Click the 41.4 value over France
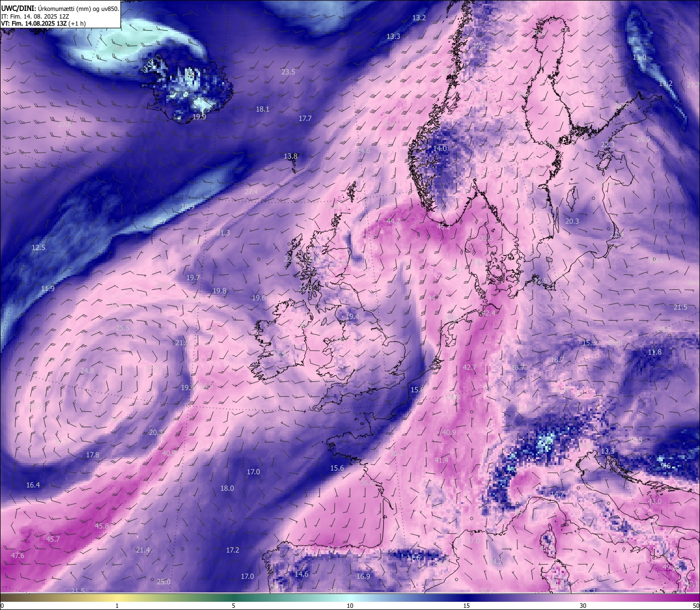 click(441, 461)
